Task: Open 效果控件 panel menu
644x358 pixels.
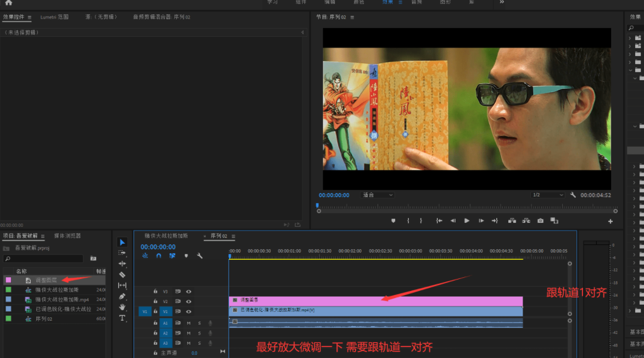Action: click(30, 17)
